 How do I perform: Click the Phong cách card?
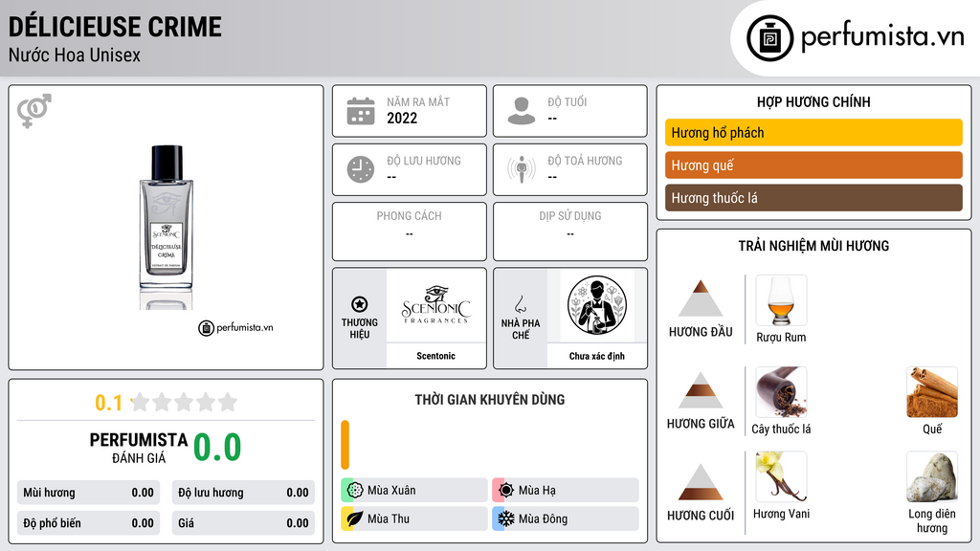tap(410, 231)
